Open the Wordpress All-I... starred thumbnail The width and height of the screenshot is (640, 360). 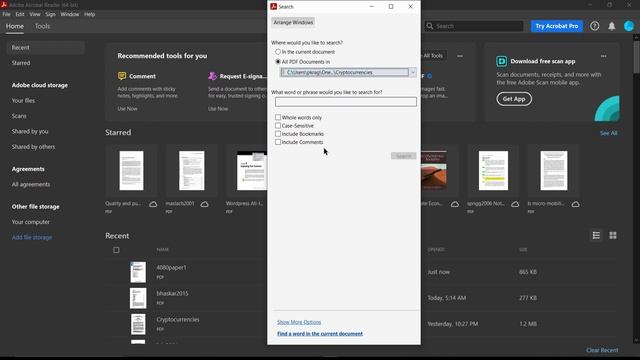pyautogui.click(x=252, y=171)
